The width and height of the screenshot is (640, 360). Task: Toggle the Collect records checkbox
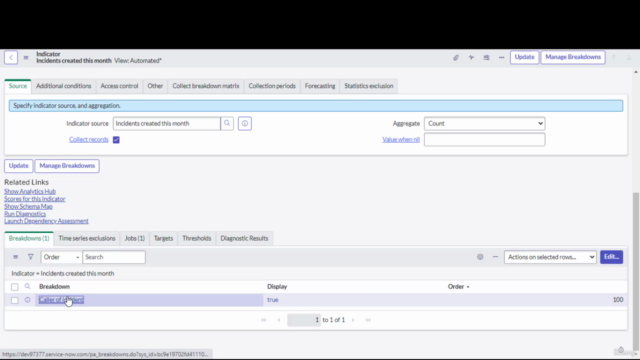coord(116,140)
